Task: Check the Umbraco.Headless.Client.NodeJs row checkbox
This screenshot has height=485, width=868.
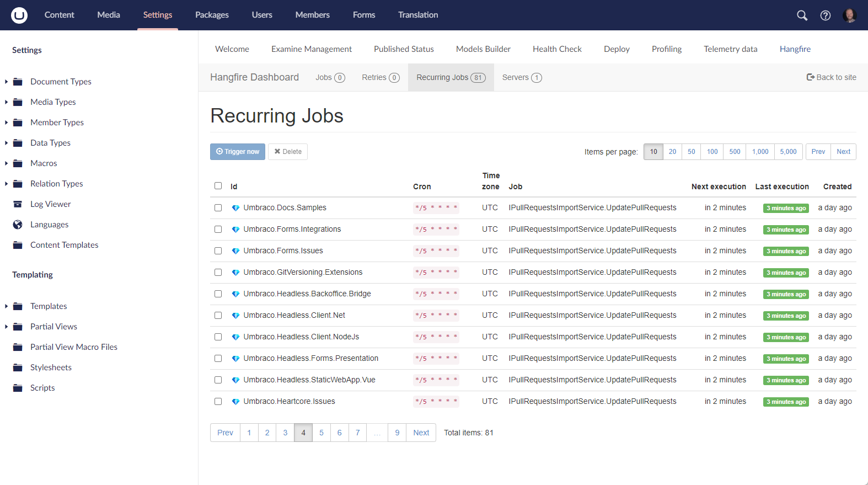Action: (218, 337)
